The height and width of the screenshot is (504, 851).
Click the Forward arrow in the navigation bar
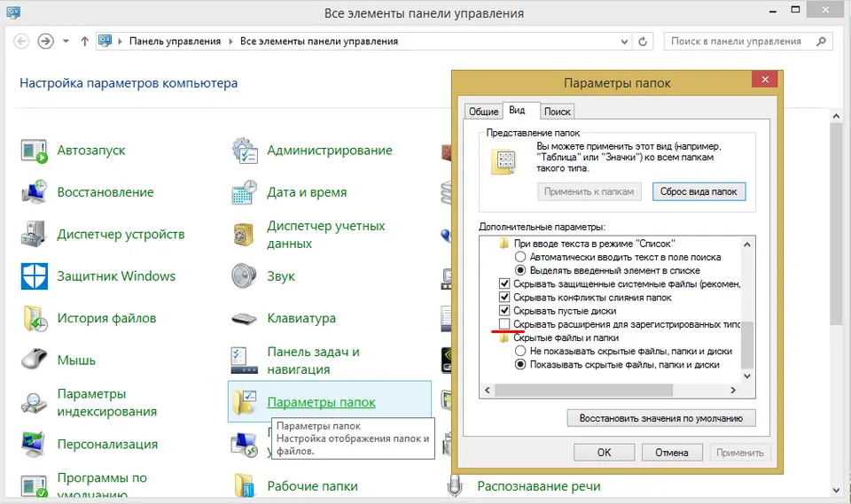(x=45, y=42)
